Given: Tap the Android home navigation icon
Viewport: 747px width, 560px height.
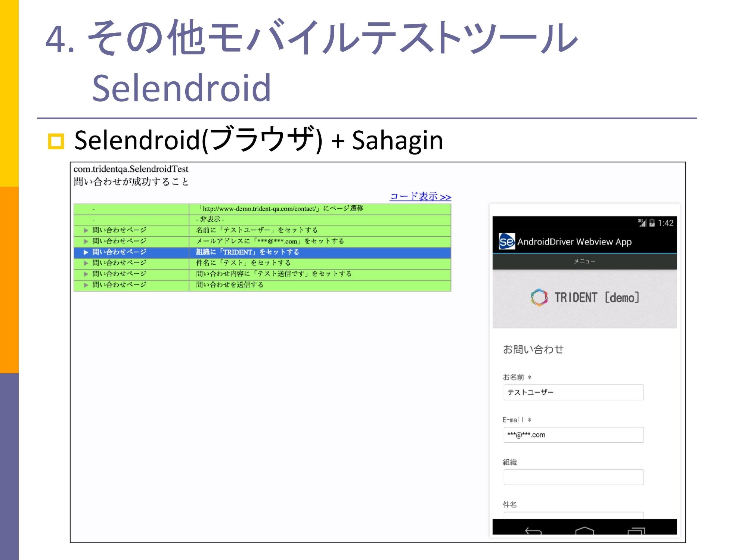Looking at the screenshot, I should (585, 530).
